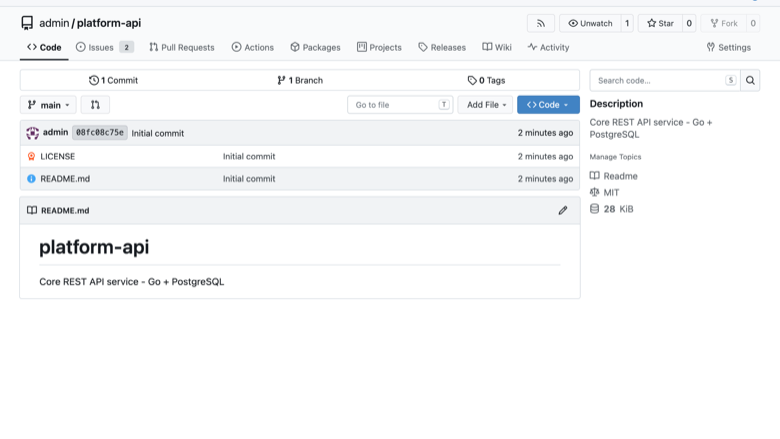Open the Add File dropdown

pyautogui.click(x=486, y=105)
